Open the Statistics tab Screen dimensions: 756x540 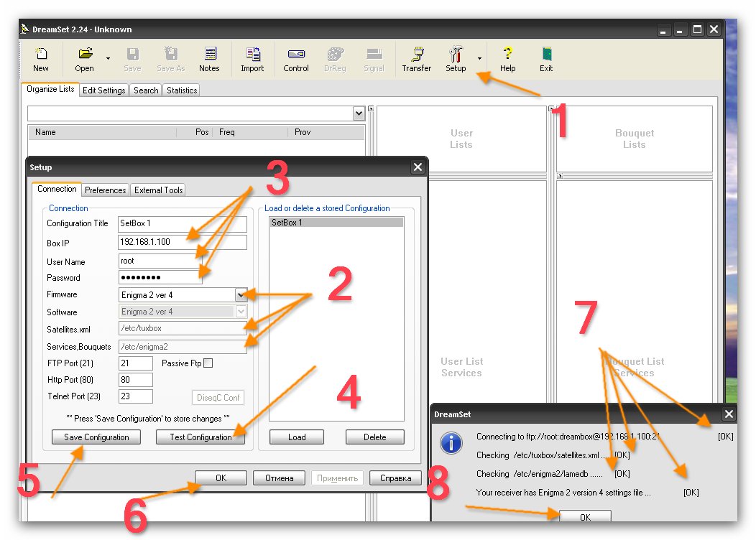(182, 90)
